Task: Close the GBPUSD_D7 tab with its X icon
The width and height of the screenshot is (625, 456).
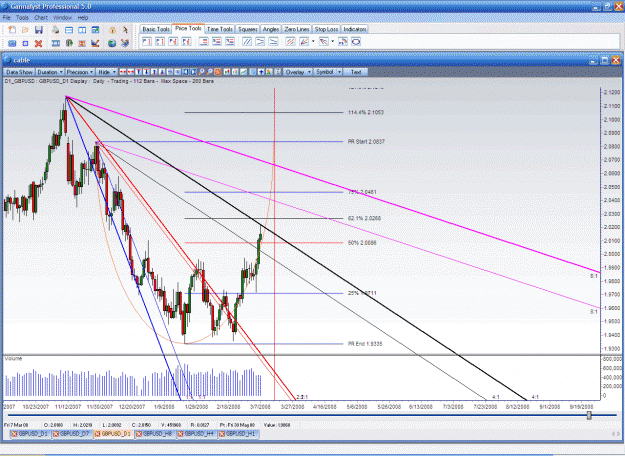Action: (56, 434)
